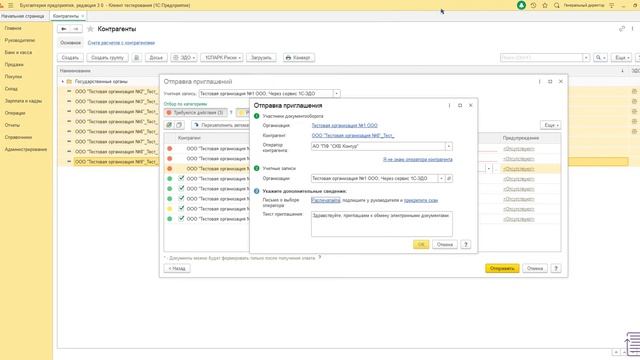Click Я не знаю оператора контрагента link
The image size is (640, 360).
coord(418,159)
